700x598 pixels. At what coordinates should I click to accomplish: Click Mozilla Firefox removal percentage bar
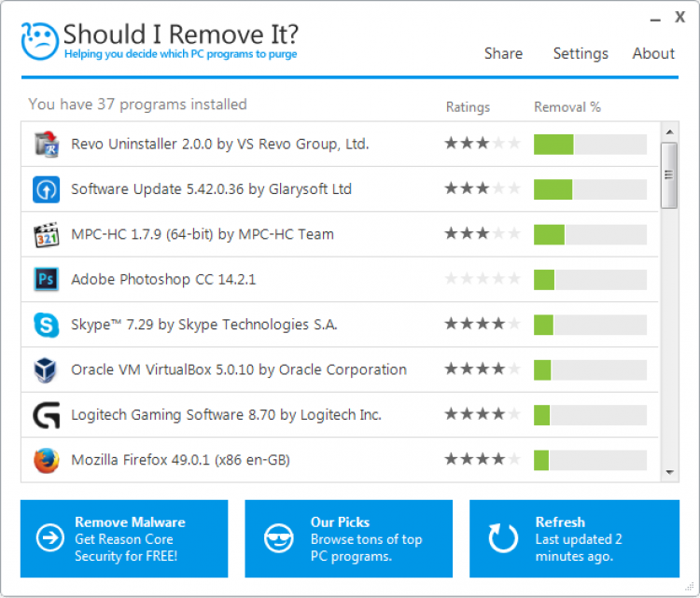click(x=590, y=460)
